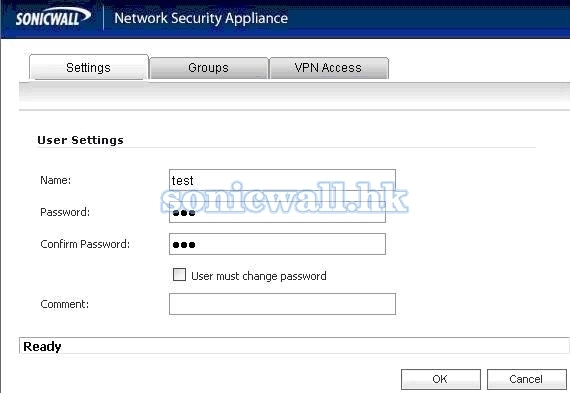Click the User must change password label text

click(x=259, y=276)
